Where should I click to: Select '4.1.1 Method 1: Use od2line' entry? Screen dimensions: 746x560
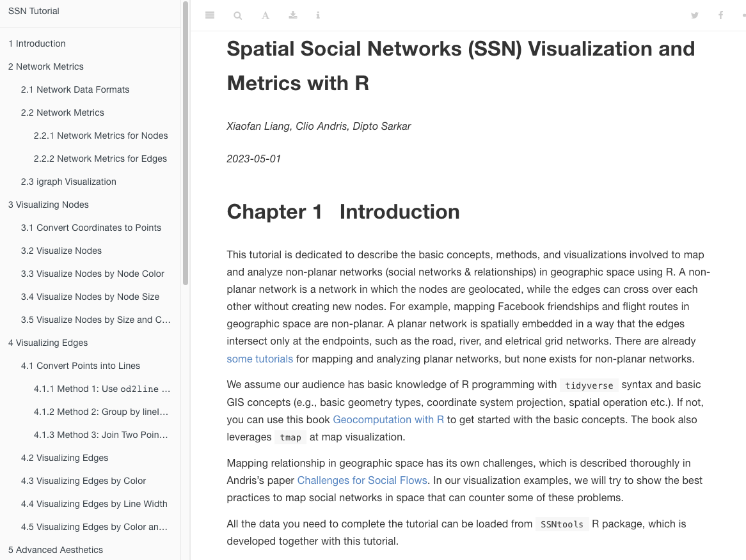102,389
